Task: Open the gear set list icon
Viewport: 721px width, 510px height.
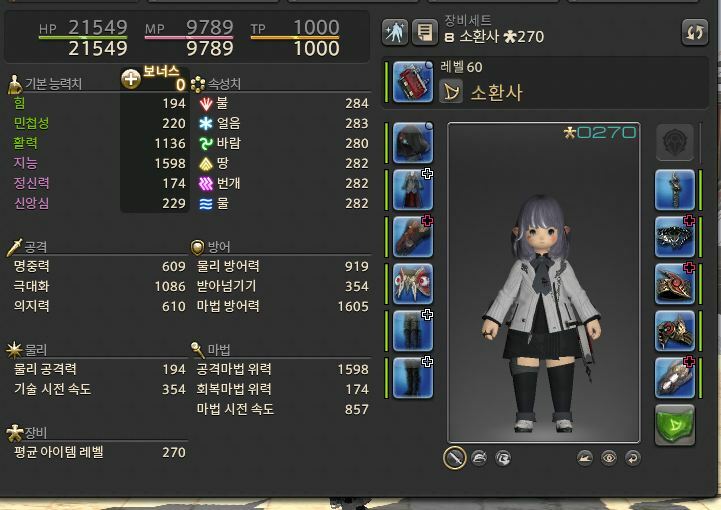Action: click(x=424, y=32)
